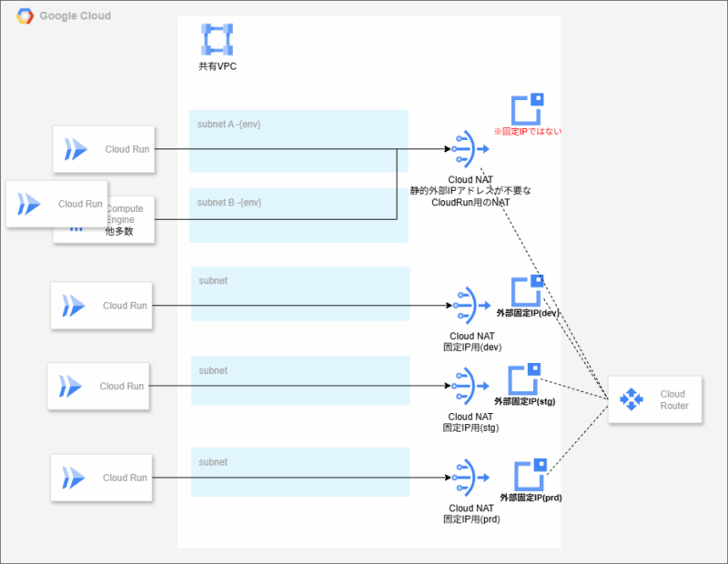Image resolution: width=728 pixels, height=564 pixels.
Task: Click the 外部固定IP(dev) address icon
Action: click(x=528, y=290)
